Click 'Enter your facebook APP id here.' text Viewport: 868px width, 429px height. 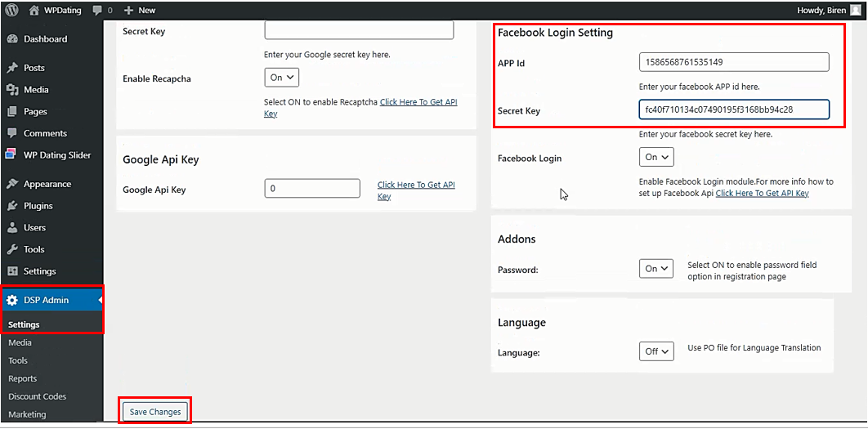pyautogui.click(x=699, y=87)
